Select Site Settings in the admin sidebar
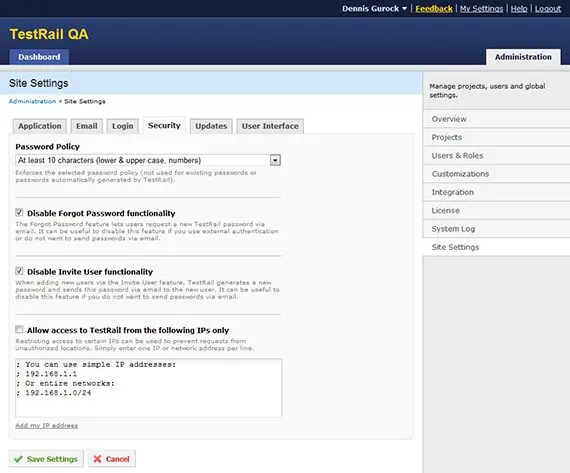Screen dimensions: 570x473 [x=496, y=247]
